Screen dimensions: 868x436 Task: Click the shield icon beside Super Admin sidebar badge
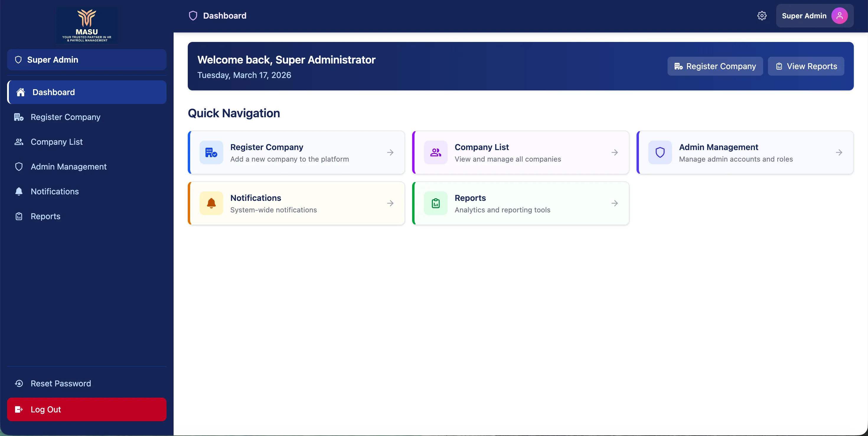tap(18, 60)
